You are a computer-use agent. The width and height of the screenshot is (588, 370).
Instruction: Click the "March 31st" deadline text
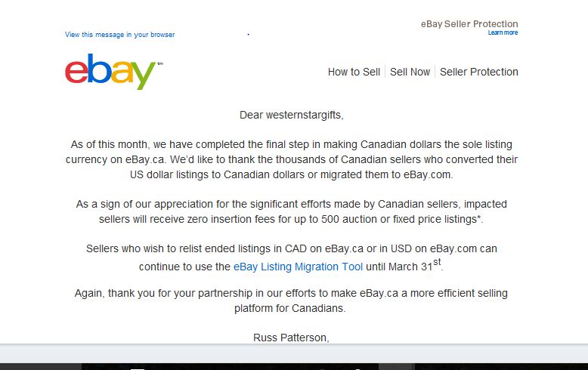click(x=414, y=267)
